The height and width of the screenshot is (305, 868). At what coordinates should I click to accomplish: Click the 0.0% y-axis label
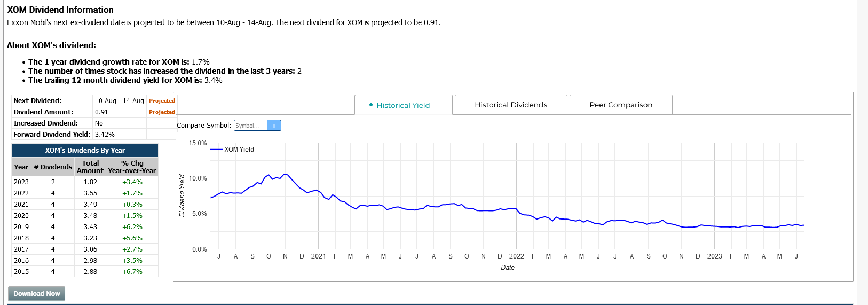(x=199, y=249)
